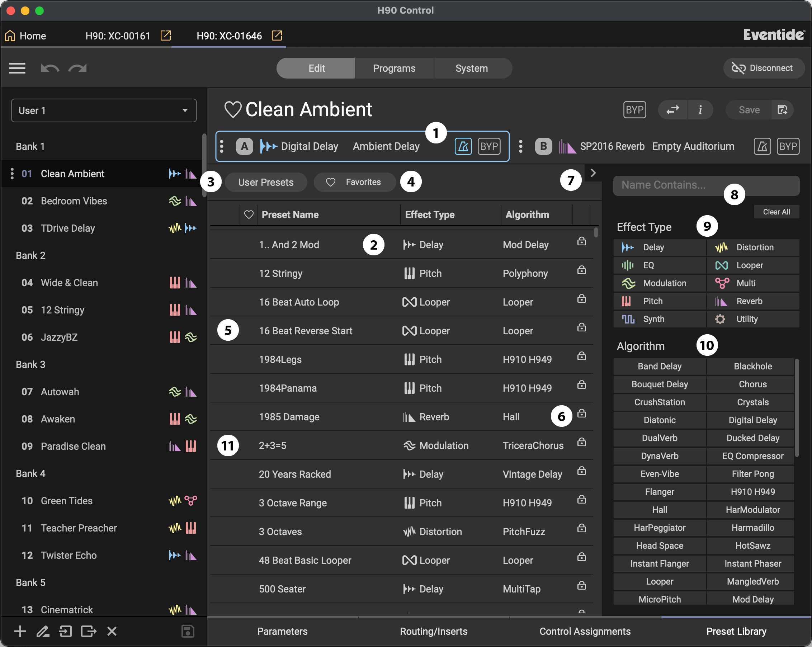Select 20 Years Racked preset row
This screenshot has width=812, height=647.
[401, 474]
